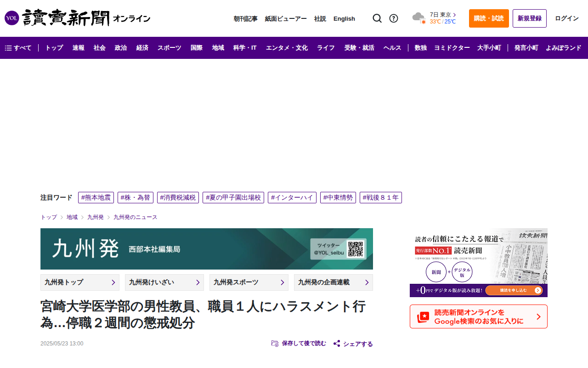Open the help question mark icon
Viewport: 588px width, 368px height.
click(394, 18)
